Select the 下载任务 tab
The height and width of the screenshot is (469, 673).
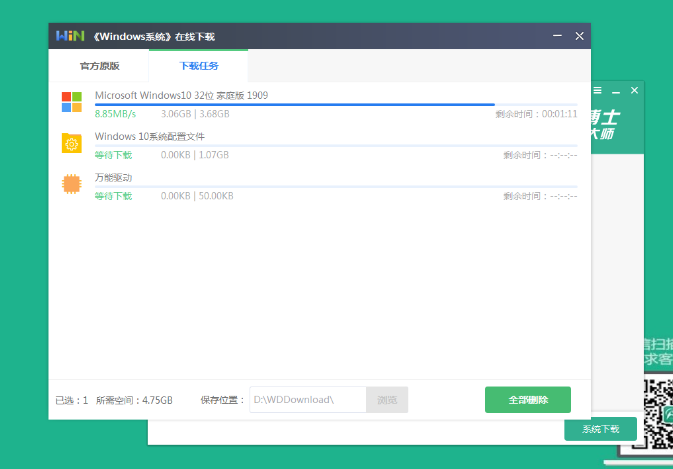[198, 66]
